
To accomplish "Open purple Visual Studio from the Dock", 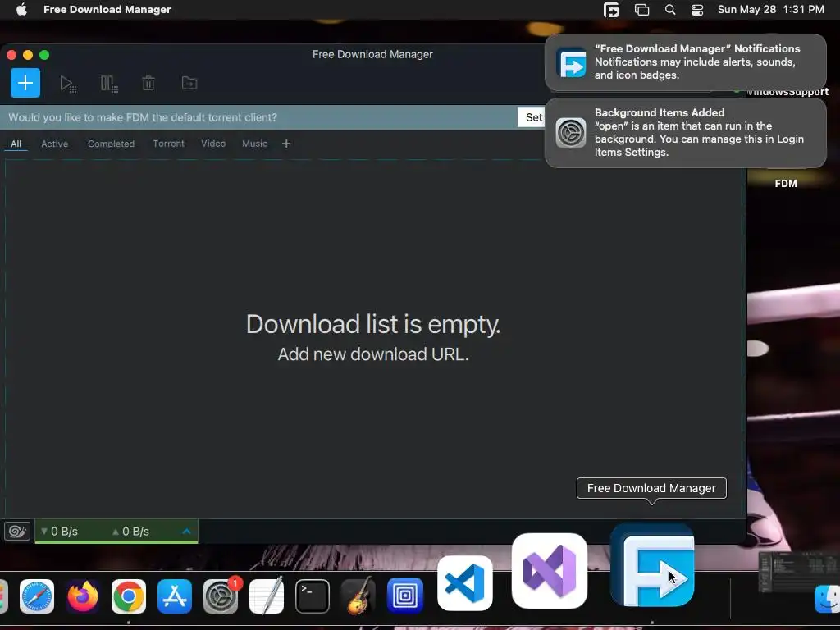I will 550,571.
